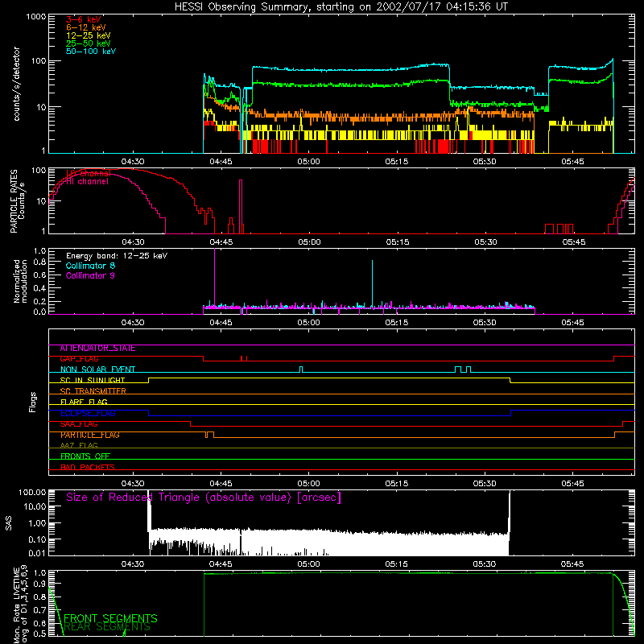This screenshot has height=644, width=644.
Task: Select the GAP_FLAG label
Action: [79, 359]
